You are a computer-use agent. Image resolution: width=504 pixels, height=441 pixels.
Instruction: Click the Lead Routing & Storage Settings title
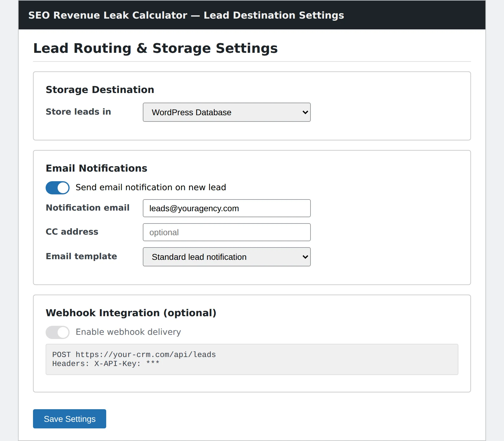click(155, 48)
